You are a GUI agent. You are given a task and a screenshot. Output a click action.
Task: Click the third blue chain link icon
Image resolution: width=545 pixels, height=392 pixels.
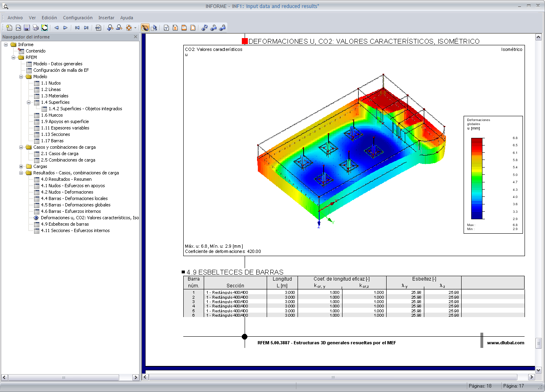tap(222, 28)
